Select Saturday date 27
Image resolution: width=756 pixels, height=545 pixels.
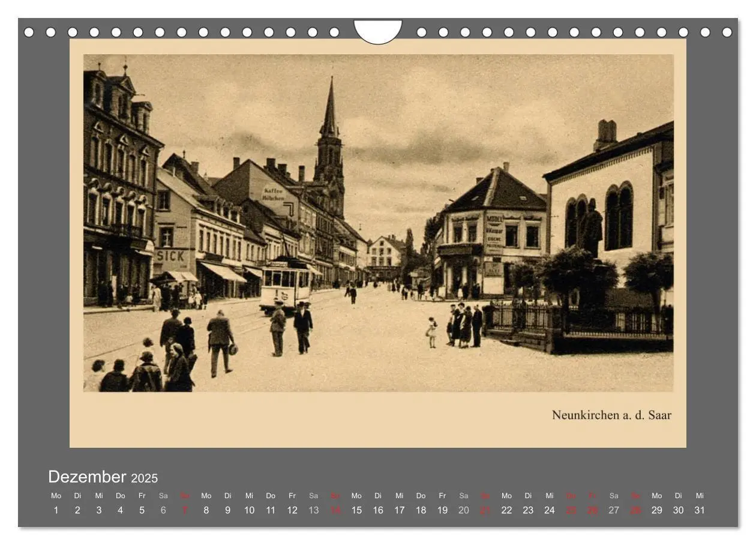[x=614, y=510]
